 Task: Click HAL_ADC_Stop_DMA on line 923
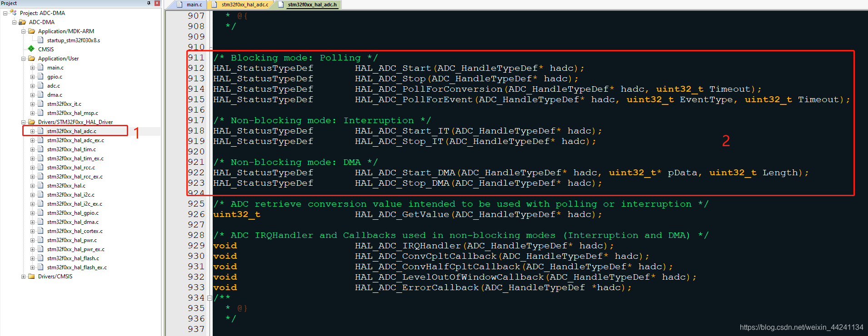pos(402,183)
